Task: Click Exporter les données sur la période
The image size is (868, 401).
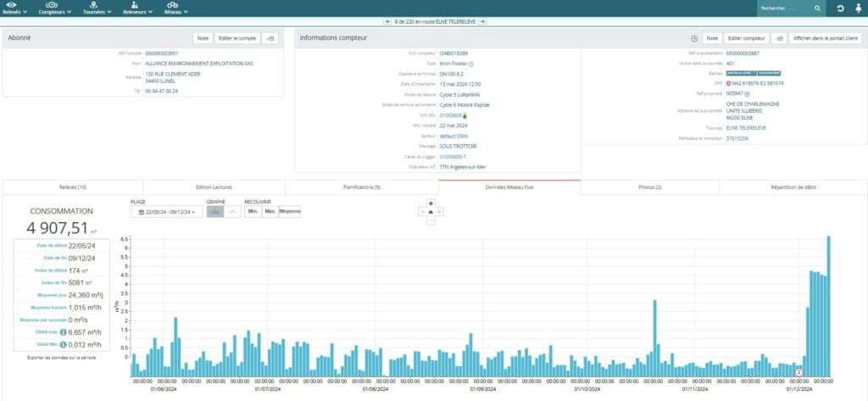Action: [61, 358]
